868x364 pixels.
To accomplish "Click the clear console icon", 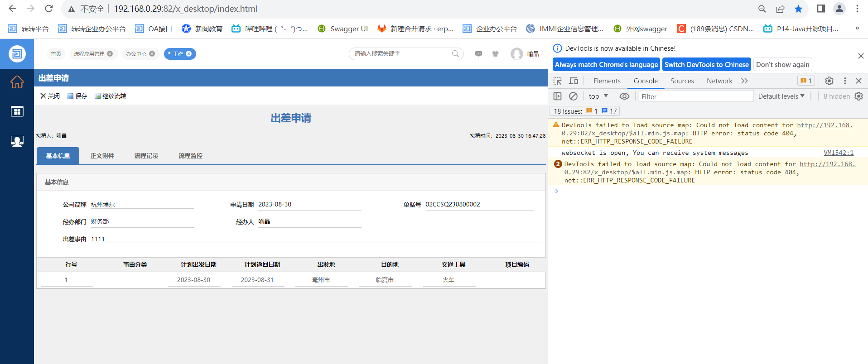I will (573, 96).
